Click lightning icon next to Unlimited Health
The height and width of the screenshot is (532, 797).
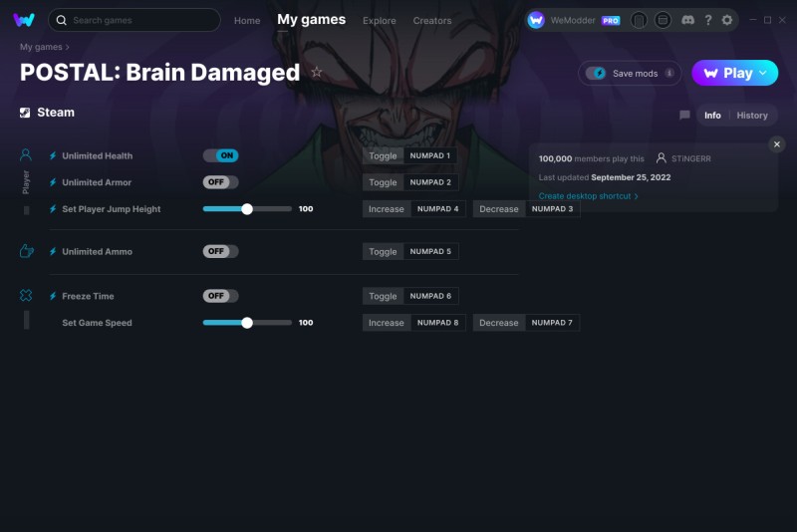point(53,156)
